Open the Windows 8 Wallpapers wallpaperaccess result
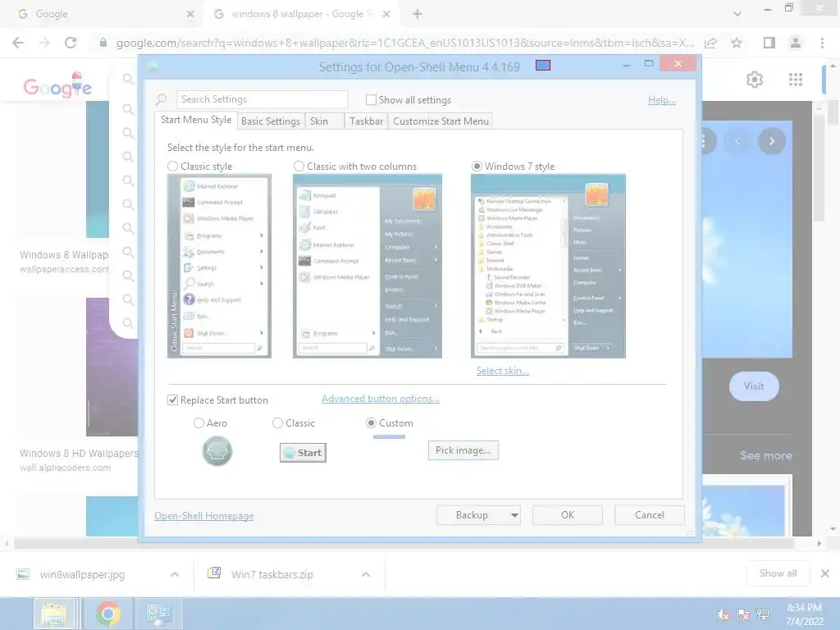 coord(64,262)
